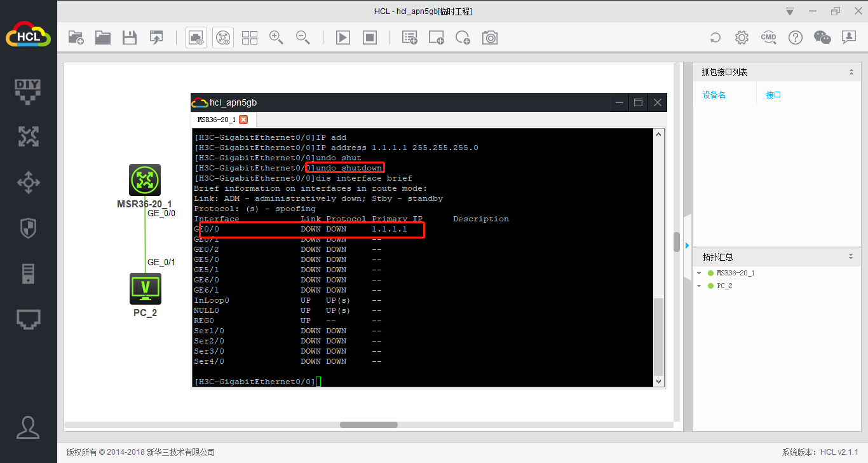Viewport: 868px width, 463px height.
Task: Maximize the hcl_apn5gb terminal window
Action: (x=638, y=102)
